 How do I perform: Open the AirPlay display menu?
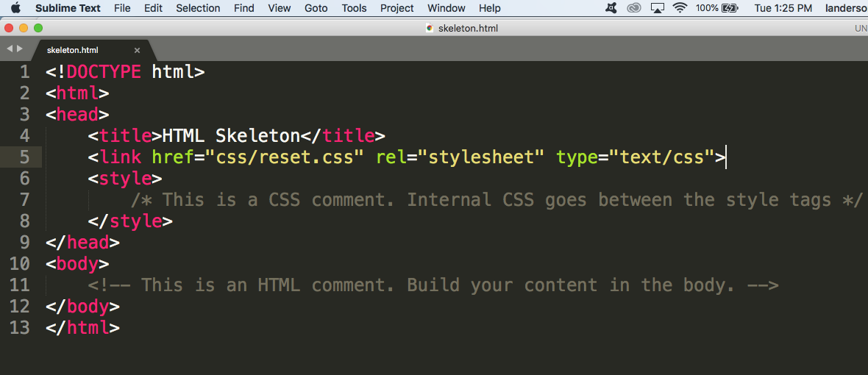(x=657, y=8)
